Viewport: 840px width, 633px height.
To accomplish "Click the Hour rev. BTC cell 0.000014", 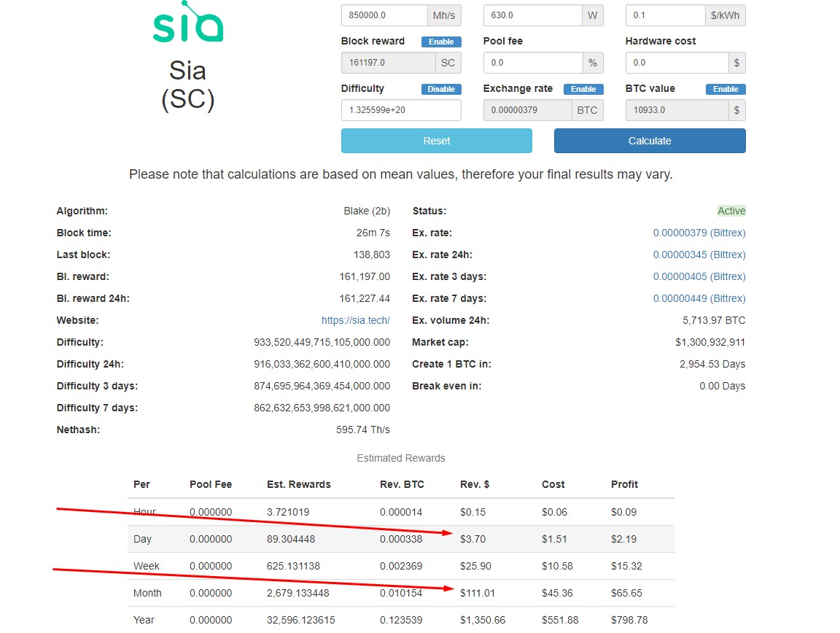I will tap(401, 513).
